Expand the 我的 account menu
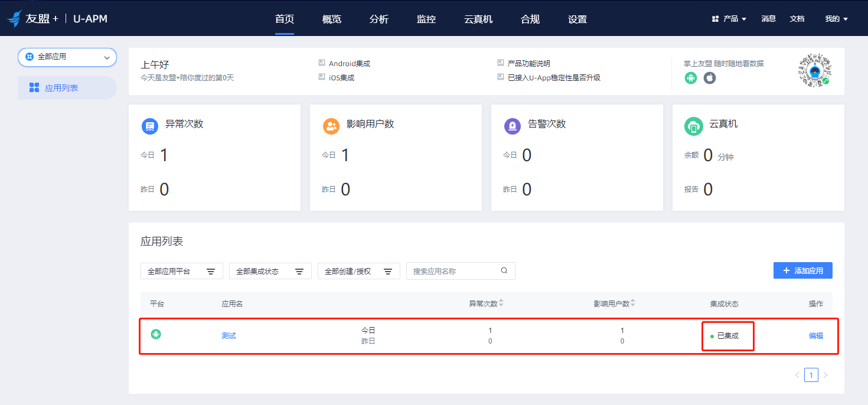This screenshot has width=868, height=405. pos(836,18)
